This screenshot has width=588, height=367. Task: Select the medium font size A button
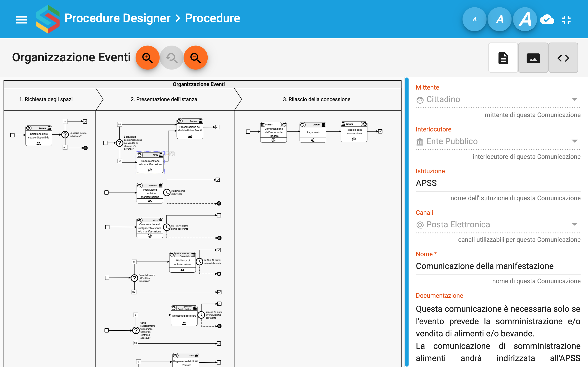[x=500, y=19]
